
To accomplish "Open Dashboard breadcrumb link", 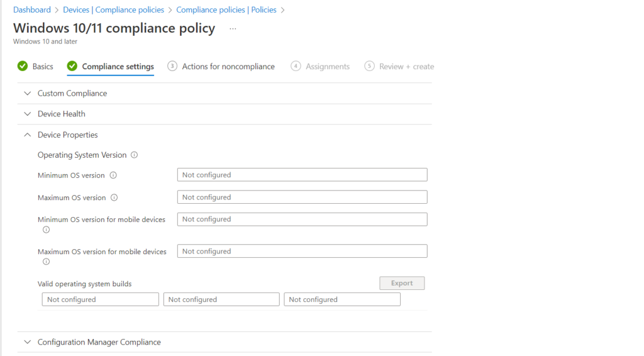I will coord(32,10).
